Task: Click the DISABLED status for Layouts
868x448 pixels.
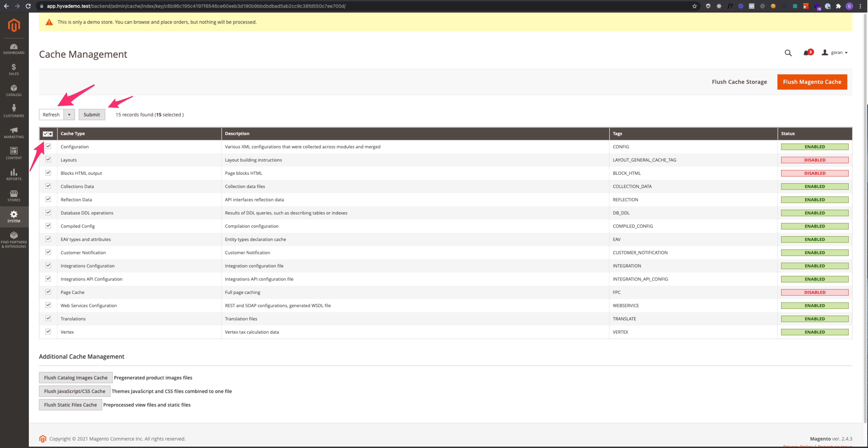Action: 814,160
